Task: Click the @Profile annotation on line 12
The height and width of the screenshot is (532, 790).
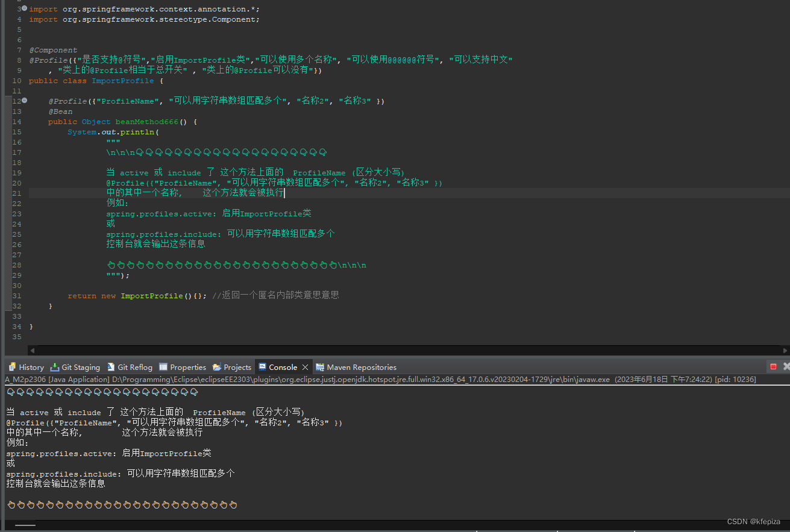Action: 216,101
